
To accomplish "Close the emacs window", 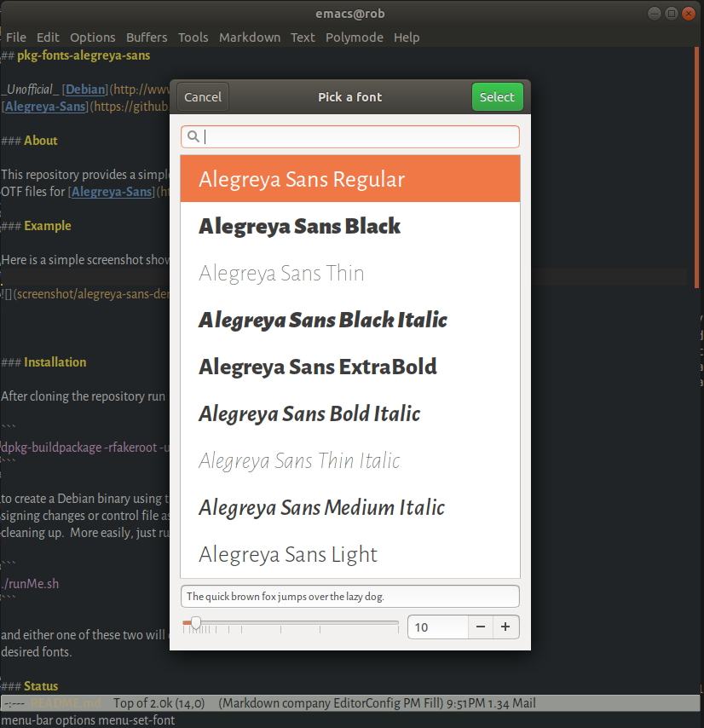I will (x=689, y=14).
